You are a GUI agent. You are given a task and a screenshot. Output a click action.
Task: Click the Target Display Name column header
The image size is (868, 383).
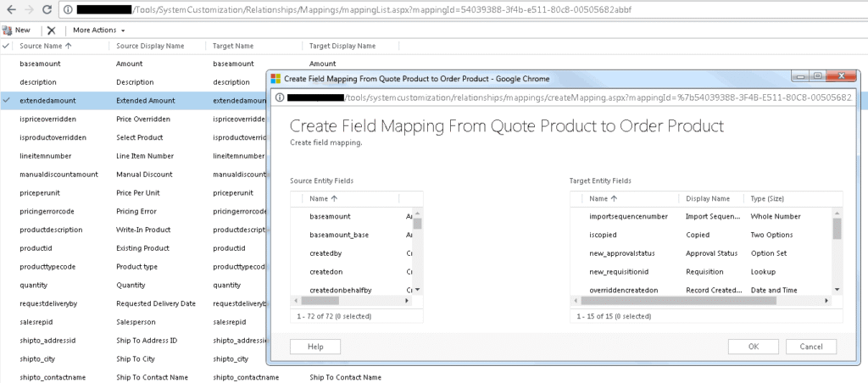pyautogui.click(x=342, y=46)
